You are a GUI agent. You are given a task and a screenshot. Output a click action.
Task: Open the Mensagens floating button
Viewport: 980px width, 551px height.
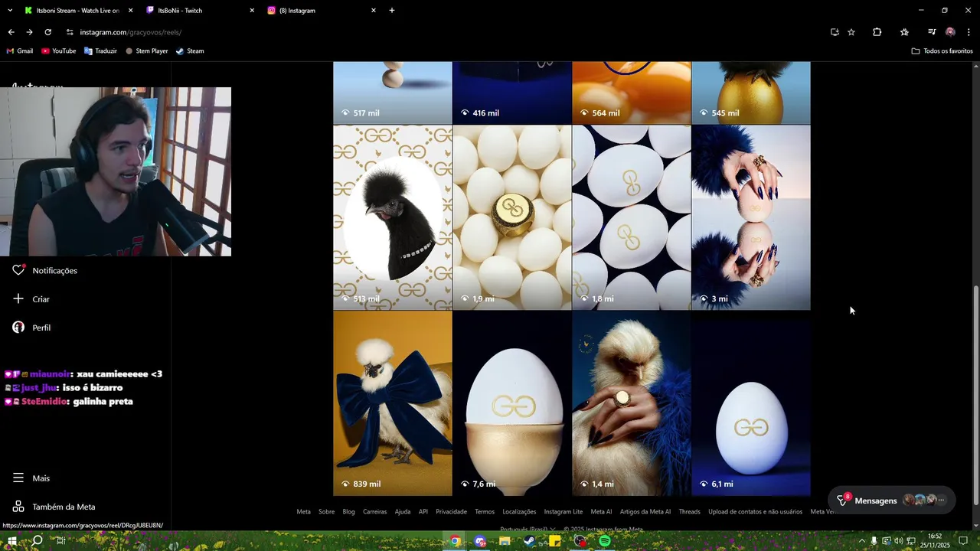tap(892, 500)
